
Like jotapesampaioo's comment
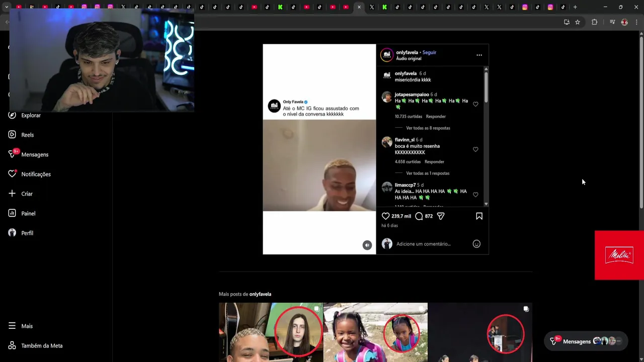coord(475,104)
